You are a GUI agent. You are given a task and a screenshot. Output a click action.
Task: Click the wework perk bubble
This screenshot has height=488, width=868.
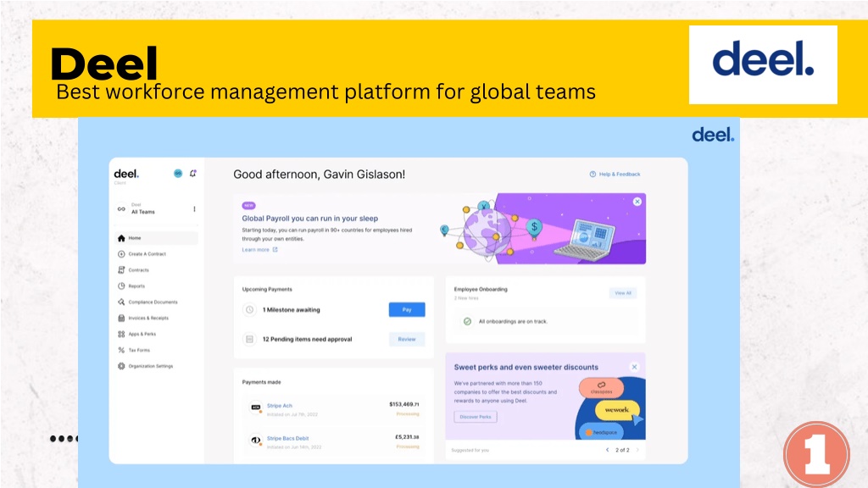pyautogui.click(x=617, y=410)
